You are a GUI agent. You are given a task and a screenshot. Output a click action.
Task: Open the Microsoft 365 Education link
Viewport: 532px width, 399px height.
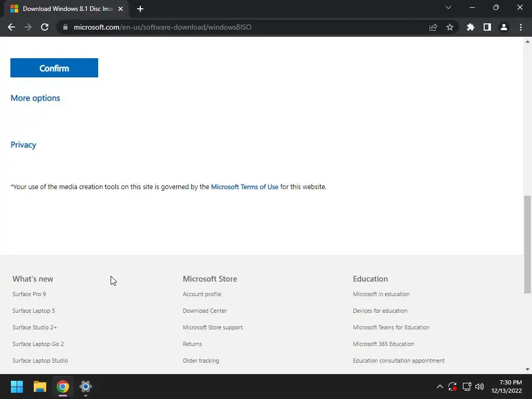click(383, 344)
